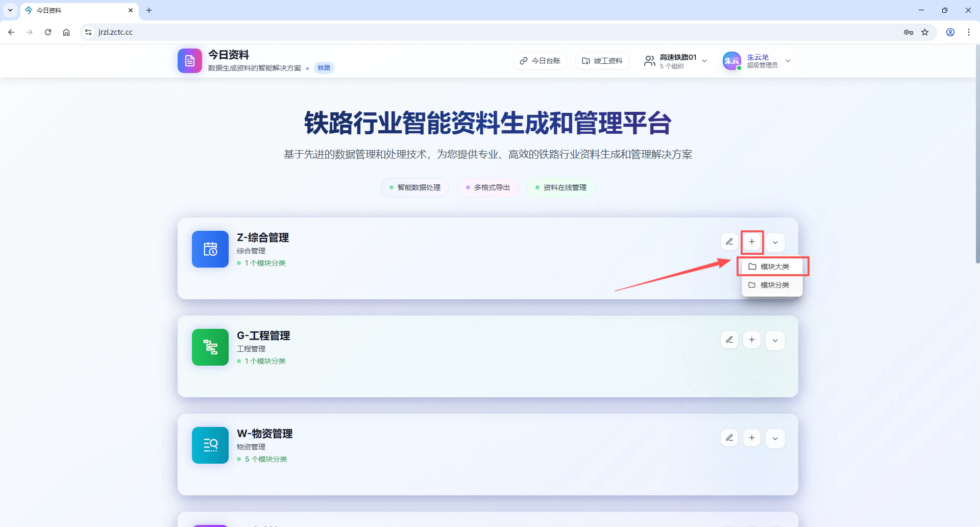980x527 pixels.
Task: Click the site information icon in address bar
Action: coord(88,32)
